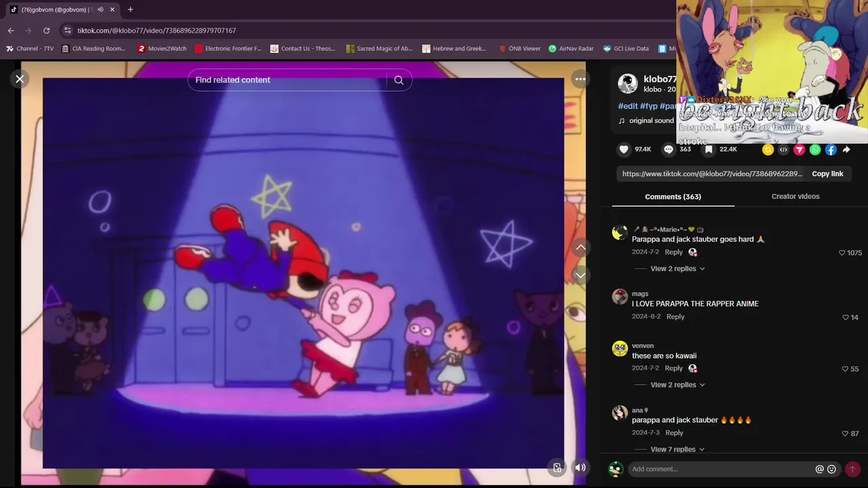
Task: Open Channel - 7TV bookmark
Action: click(30, 49)
